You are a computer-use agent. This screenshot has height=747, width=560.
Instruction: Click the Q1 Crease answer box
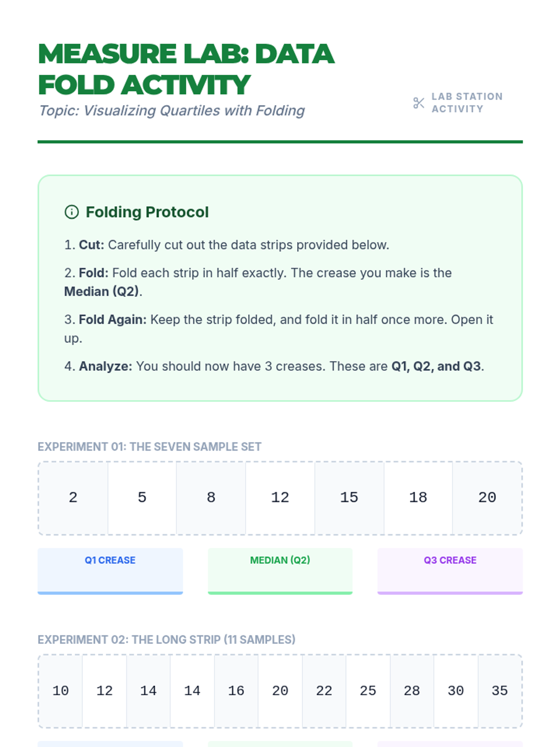(x=110, y=571)
